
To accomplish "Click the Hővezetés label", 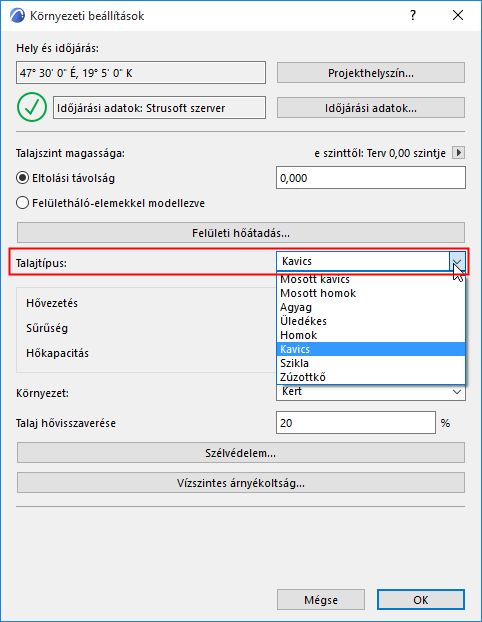I will 52,303.
